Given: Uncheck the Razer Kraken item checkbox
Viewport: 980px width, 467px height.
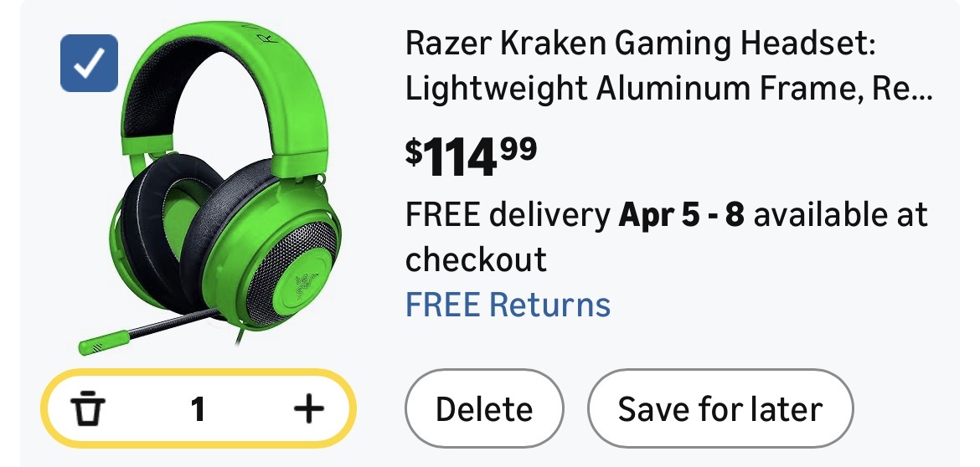Looking at the screenshot, I should [x=89, y=63].
